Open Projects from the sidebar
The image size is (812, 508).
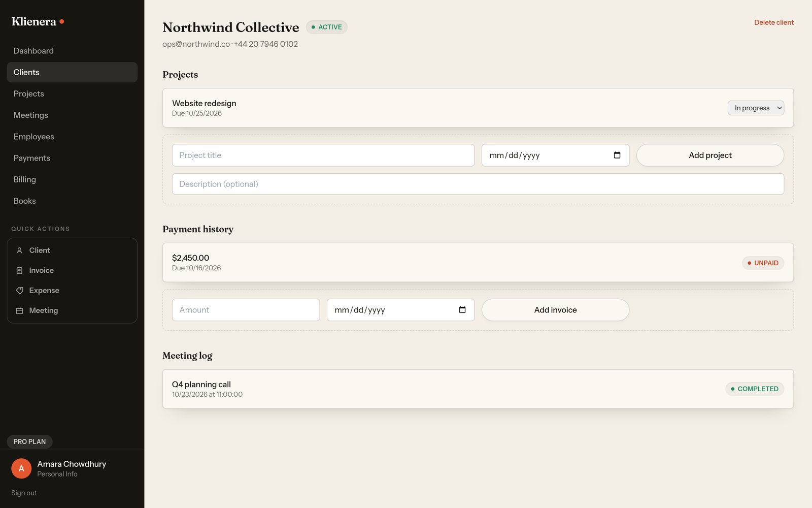72,93
